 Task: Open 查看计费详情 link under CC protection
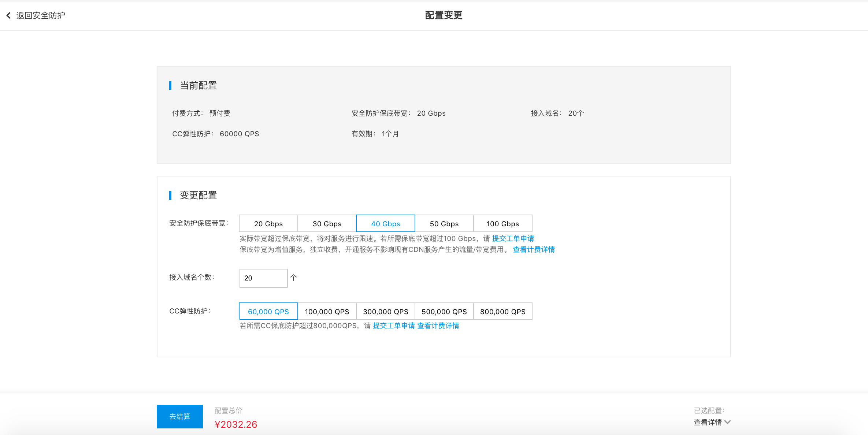tap(438, 326)
